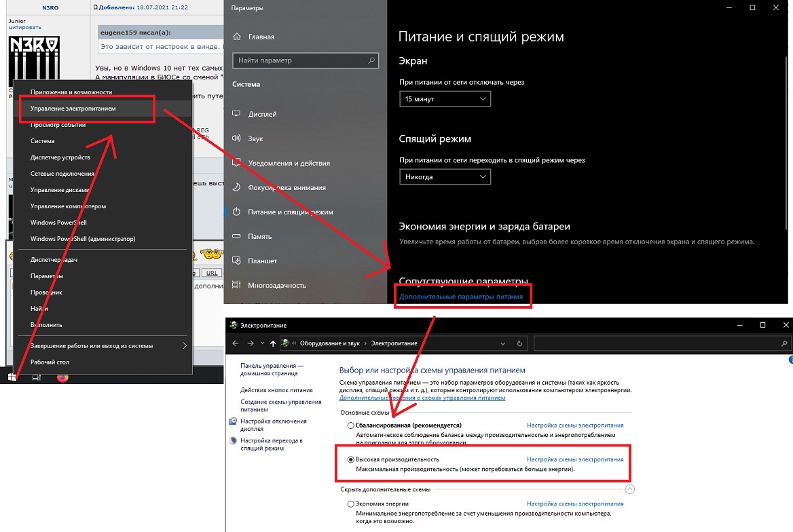
Task: Choose Система in the Start context menu
Action: (x=104, y=140)
